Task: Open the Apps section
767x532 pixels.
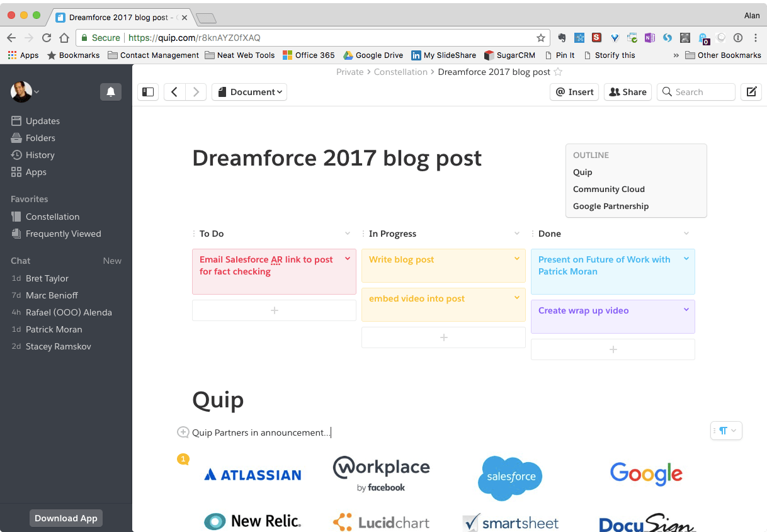Action: [36, 171]
